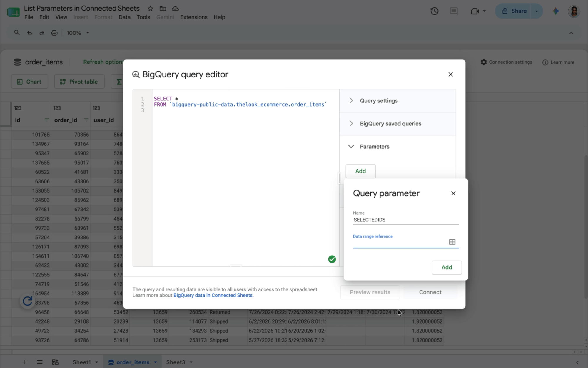
Task: Click the id column filter icon
Action: click(47, 120)
